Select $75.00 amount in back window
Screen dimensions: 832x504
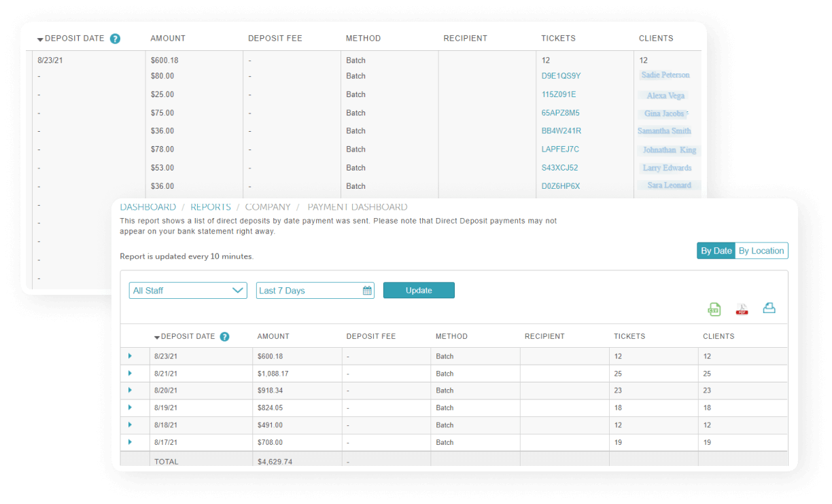(x=162, y=113)
